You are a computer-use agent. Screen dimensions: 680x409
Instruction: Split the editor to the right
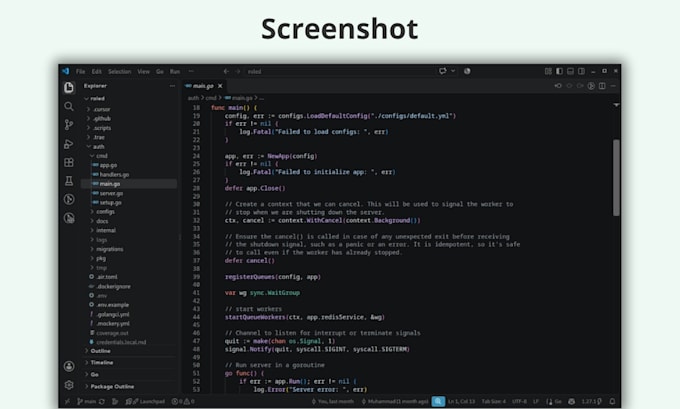602,86
